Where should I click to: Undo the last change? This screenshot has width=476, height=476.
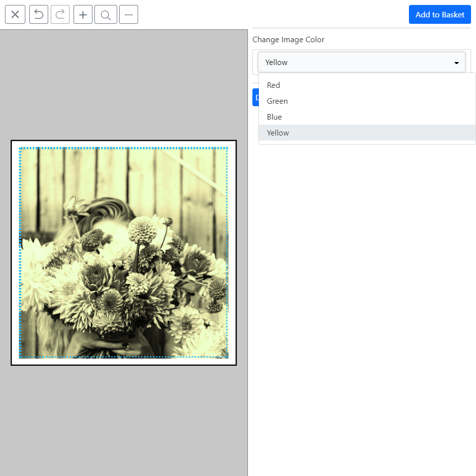[39, 14]
